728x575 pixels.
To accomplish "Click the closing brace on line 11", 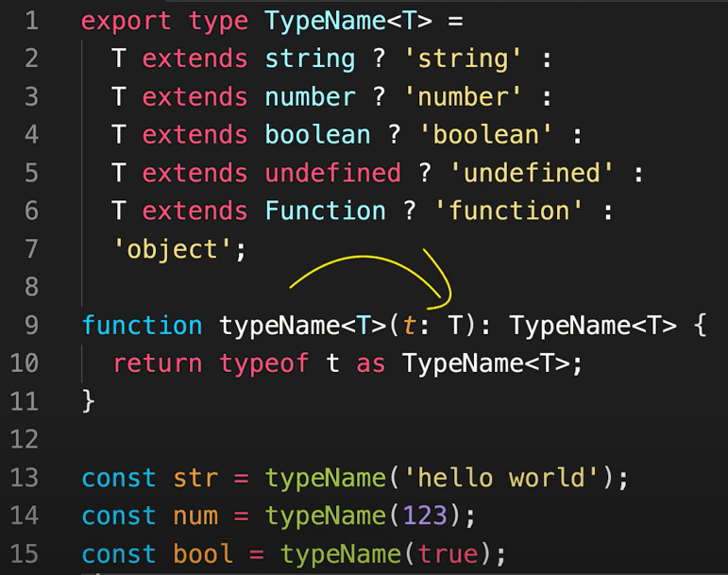I will click(x=89, y=401).
